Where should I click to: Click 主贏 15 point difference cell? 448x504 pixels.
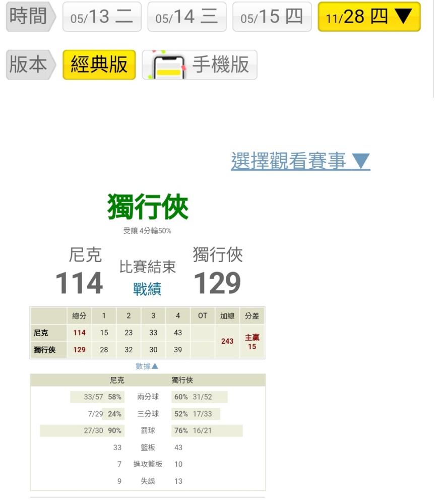[252, 342]
